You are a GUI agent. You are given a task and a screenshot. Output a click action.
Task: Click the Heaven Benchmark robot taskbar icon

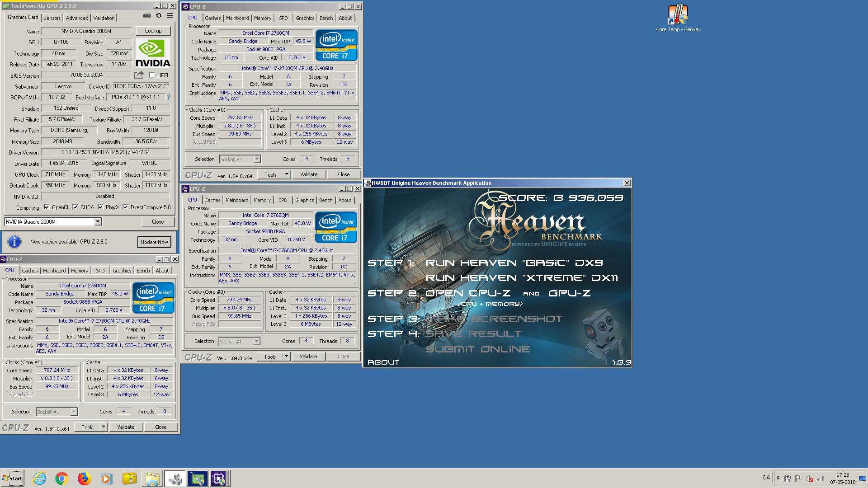[175, 479]
